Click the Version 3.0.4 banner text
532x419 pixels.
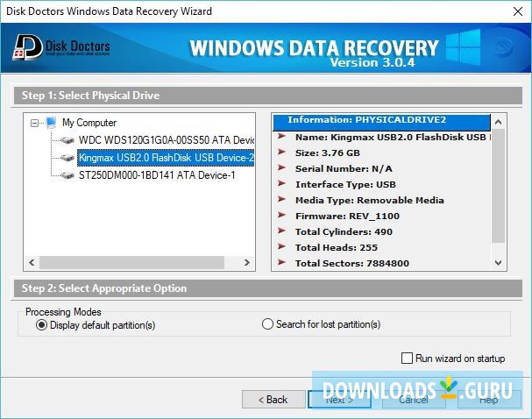pos(372,62)
